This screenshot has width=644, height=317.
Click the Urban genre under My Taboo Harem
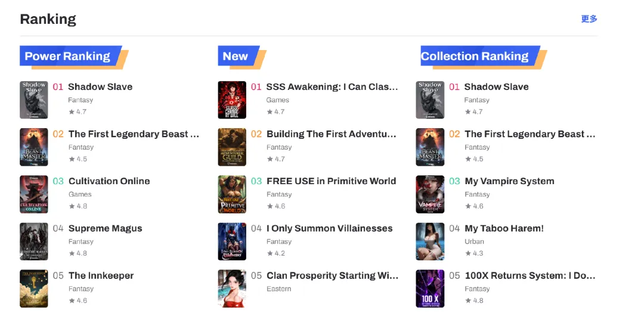pyautogui.click(x=474, y=241)
